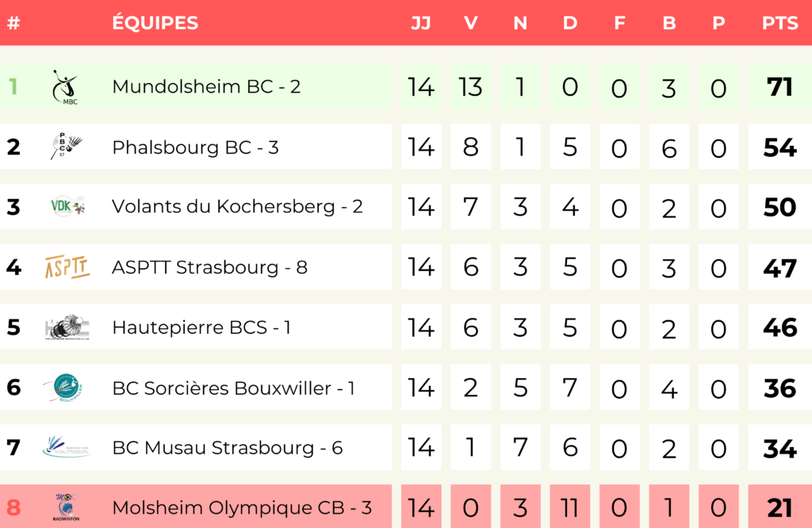Click the teal Bouxwiller club logo
The height and width of the screenshot is (528, 812).
tap(67, 387)
